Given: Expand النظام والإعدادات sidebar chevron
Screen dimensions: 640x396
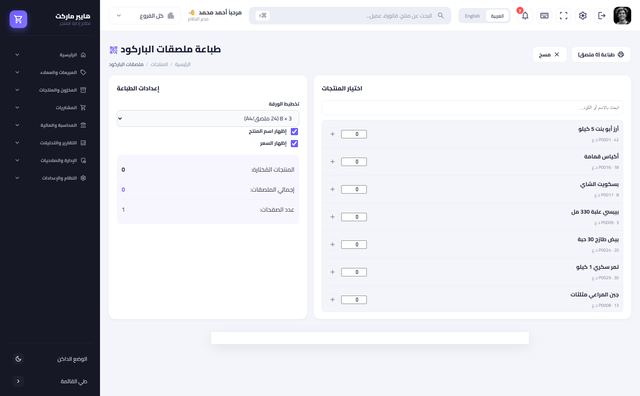Looking at the screenshot, I should 17,178.
